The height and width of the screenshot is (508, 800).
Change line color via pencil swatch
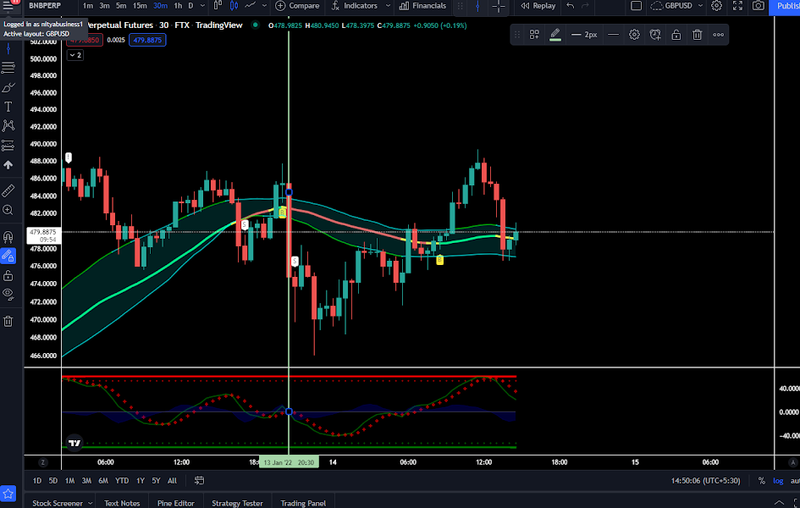pos(555,35)
